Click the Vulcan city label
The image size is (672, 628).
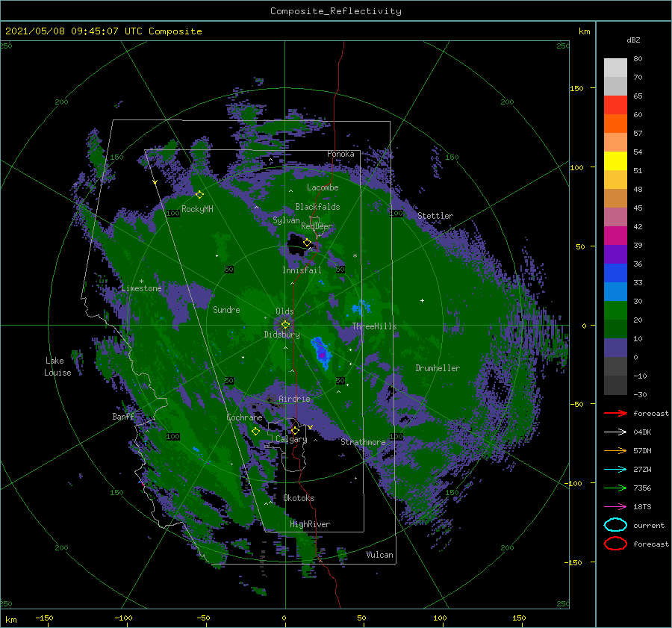[380, 555]
